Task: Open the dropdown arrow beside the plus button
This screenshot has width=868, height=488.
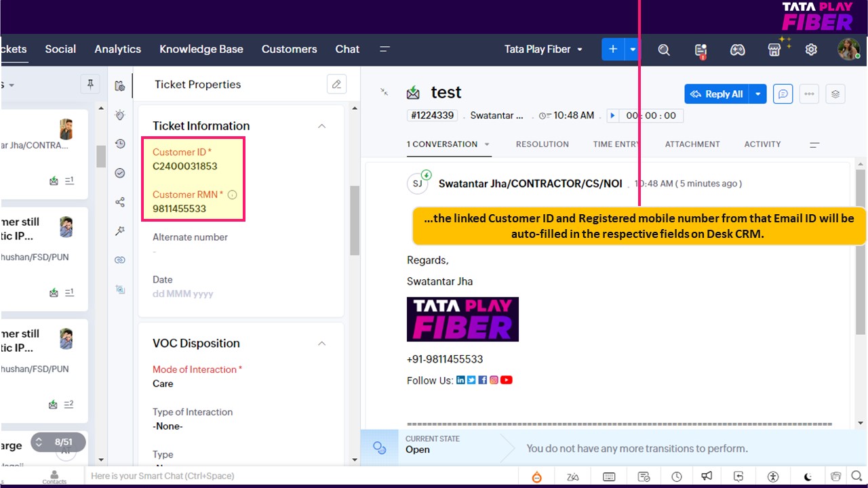Action: coord(633,49)
